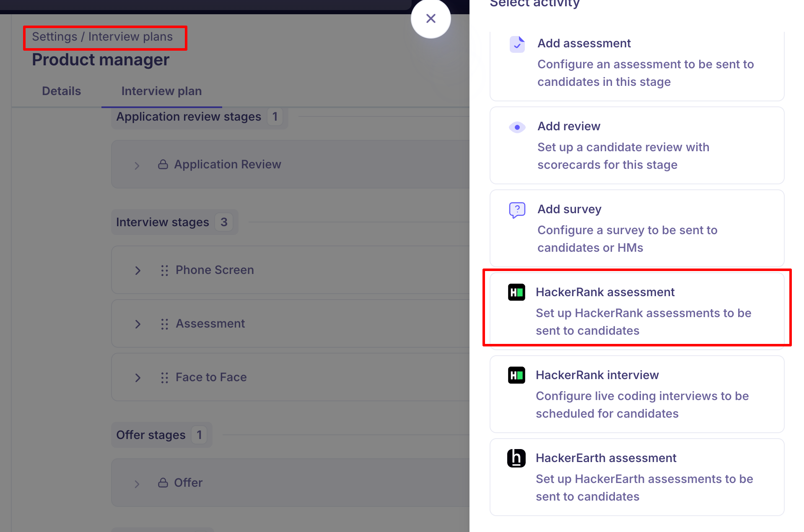Choose the HackerRank interview activity
The height and width of the screenshot is (532, 804).
click(x=637, y=394)
